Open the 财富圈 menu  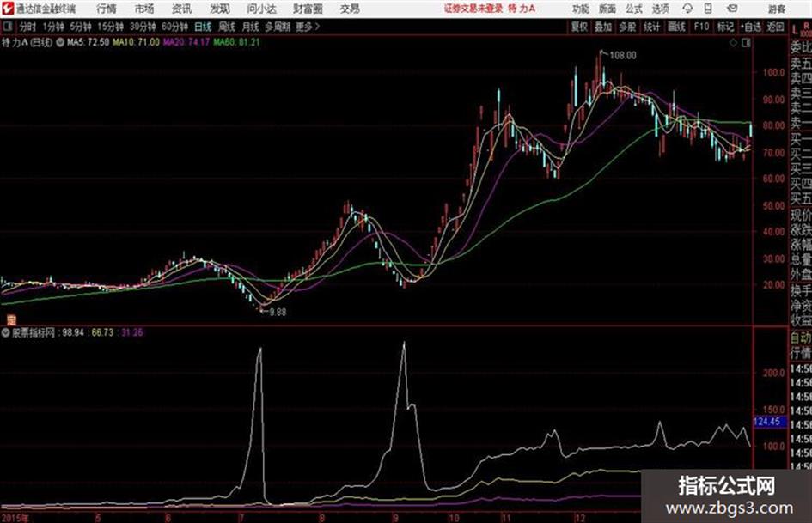(x=308, y=9)
